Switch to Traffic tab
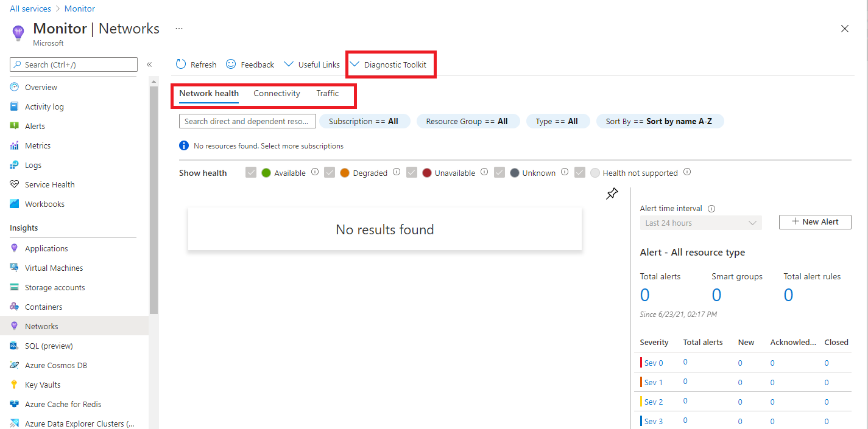The width and height of the screenshot is (868, 429). (328, 94)
